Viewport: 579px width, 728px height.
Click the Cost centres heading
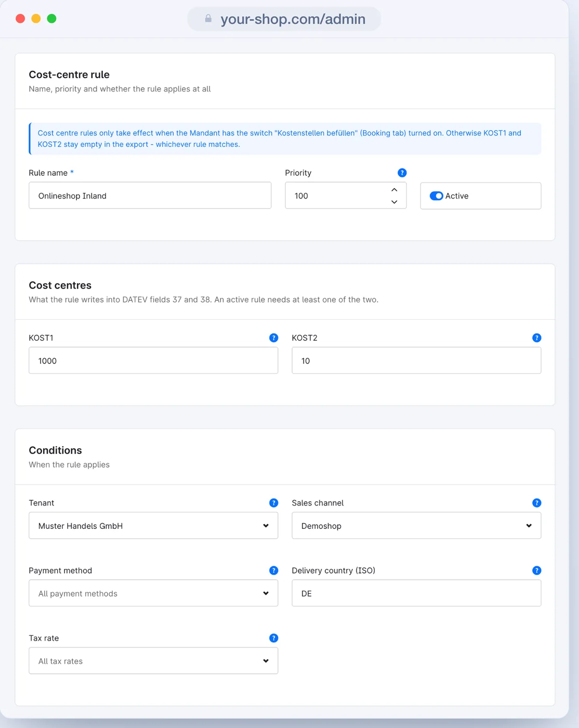[x=60, y=285]
